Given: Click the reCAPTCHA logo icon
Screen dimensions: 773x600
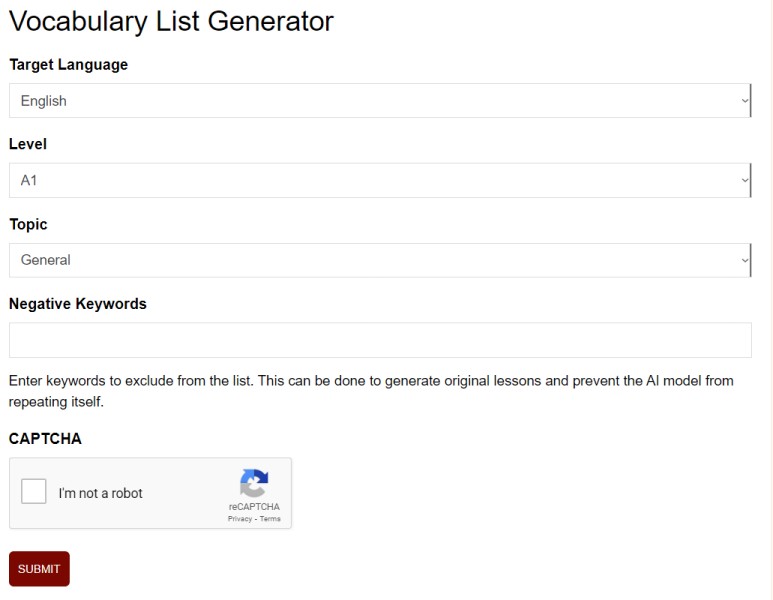Looking at the screenshot, I should (254, 483).
